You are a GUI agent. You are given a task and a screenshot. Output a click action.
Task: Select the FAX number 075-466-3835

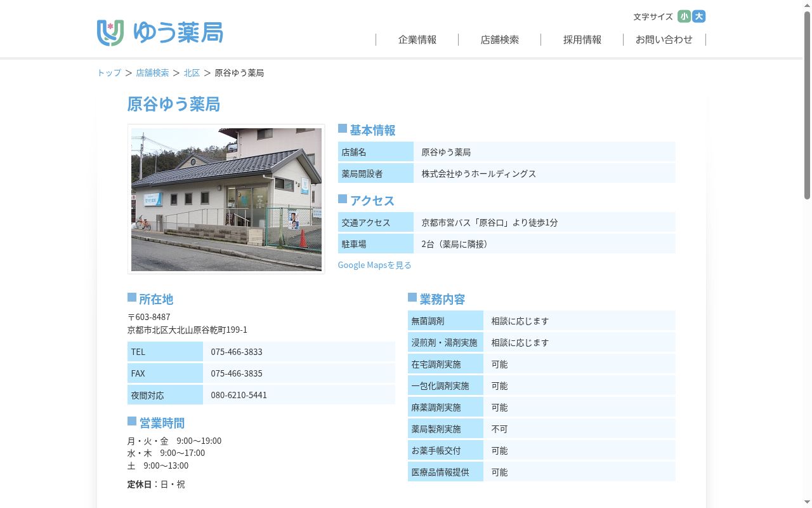237,373
